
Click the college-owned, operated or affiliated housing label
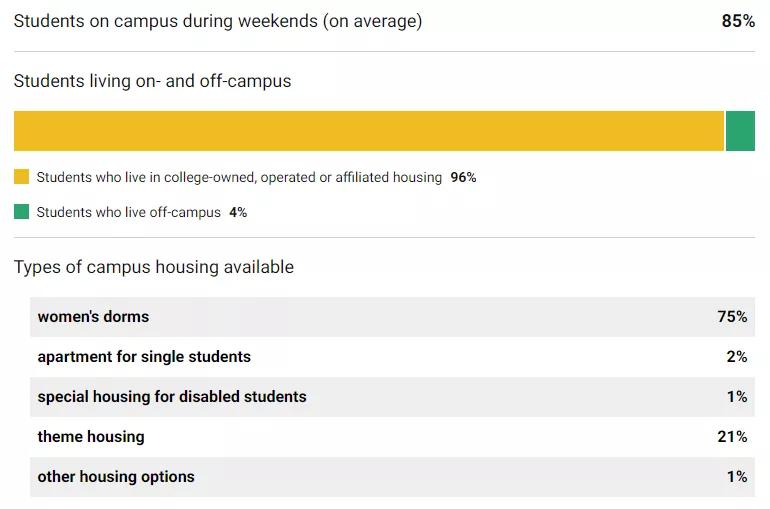[x=239, y=177]
